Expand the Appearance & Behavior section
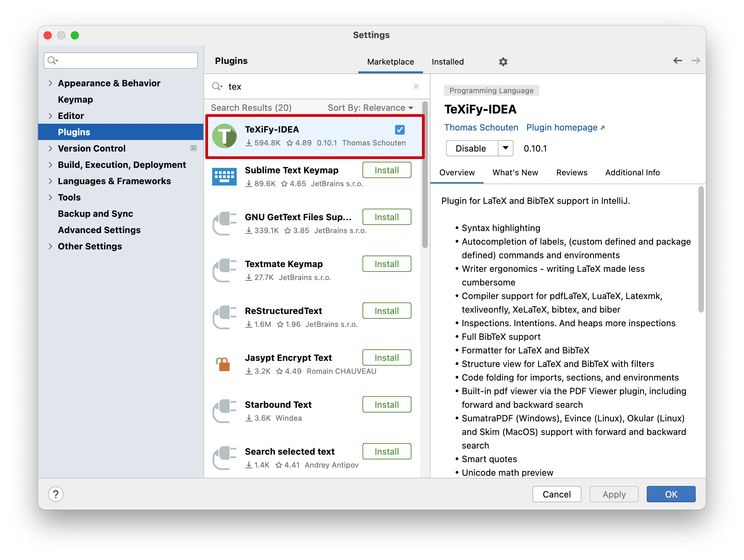This screenshot has height=560, width=744. [x=50, y=83]
